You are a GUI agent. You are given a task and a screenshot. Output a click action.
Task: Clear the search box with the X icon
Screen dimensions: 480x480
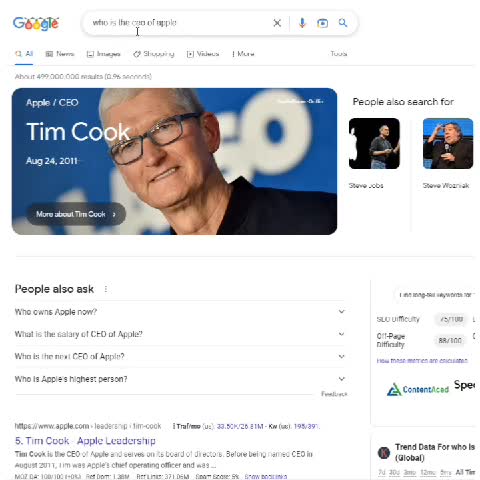[x=277, y=23]
